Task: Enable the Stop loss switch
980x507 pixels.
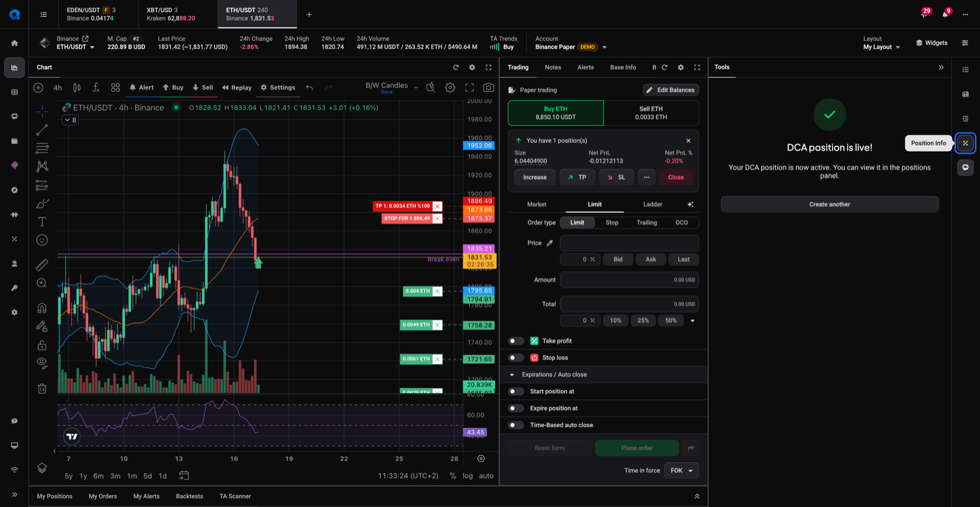Action: point(516,358)
